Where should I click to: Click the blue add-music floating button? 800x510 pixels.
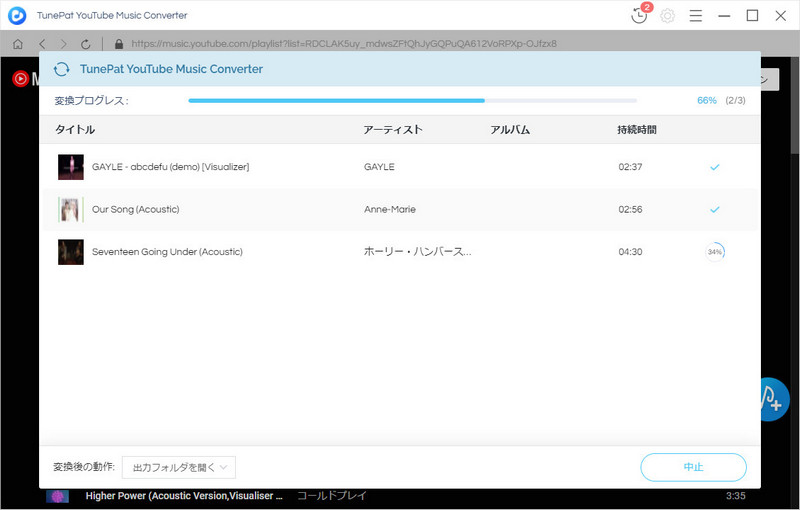(x=775, y=399)
